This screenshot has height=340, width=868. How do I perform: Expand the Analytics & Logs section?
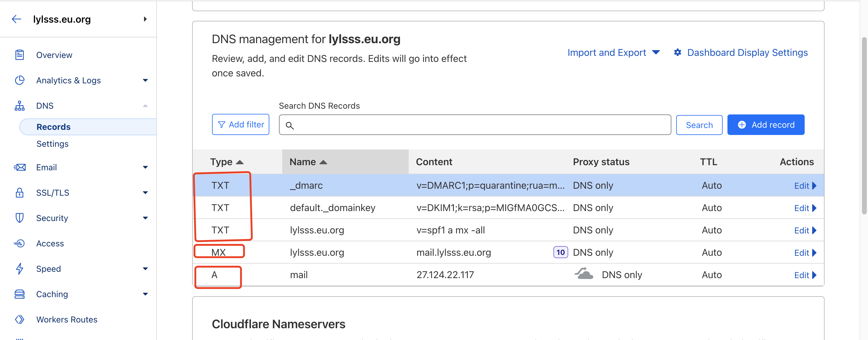(145, 80)
